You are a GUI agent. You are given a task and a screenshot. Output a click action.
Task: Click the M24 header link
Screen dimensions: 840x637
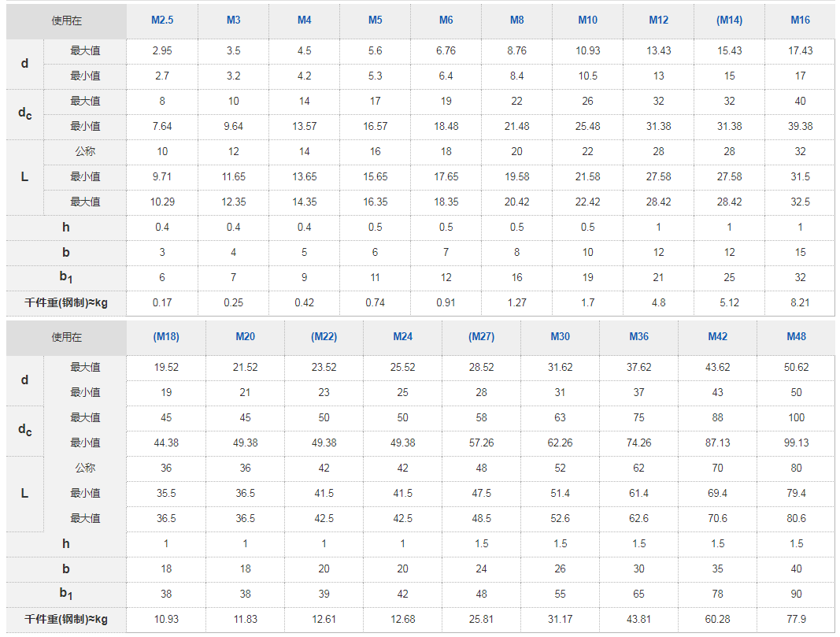coord(403,337)
